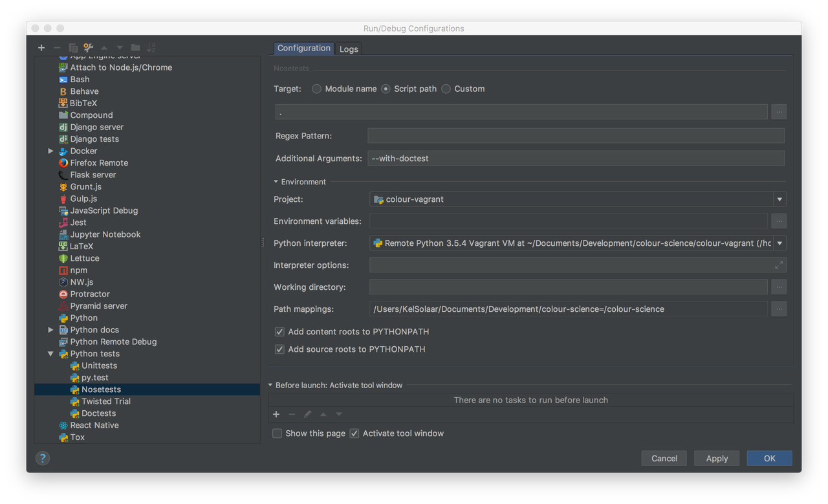Image resolution: width=828 pixels, height=504 pixels.
Task: Select the BibTeX configuration icon
Action: (63, 104)
